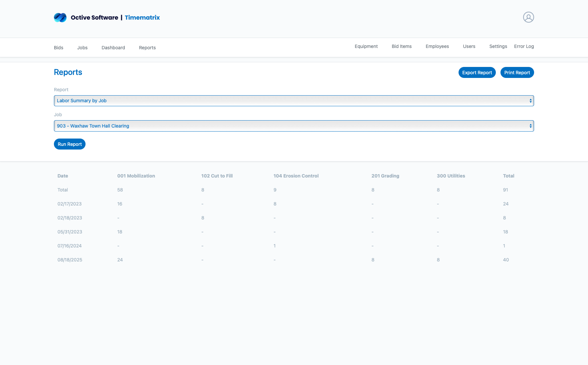The width and height of the screenshot is (588, 365).
Task: Open the Equipment page
Action: click(366, 46)
